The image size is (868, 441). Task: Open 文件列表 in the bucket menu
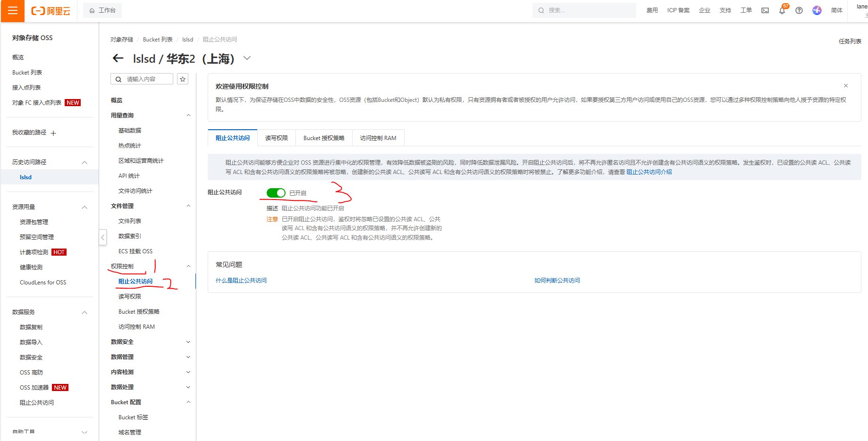[130, 221]
